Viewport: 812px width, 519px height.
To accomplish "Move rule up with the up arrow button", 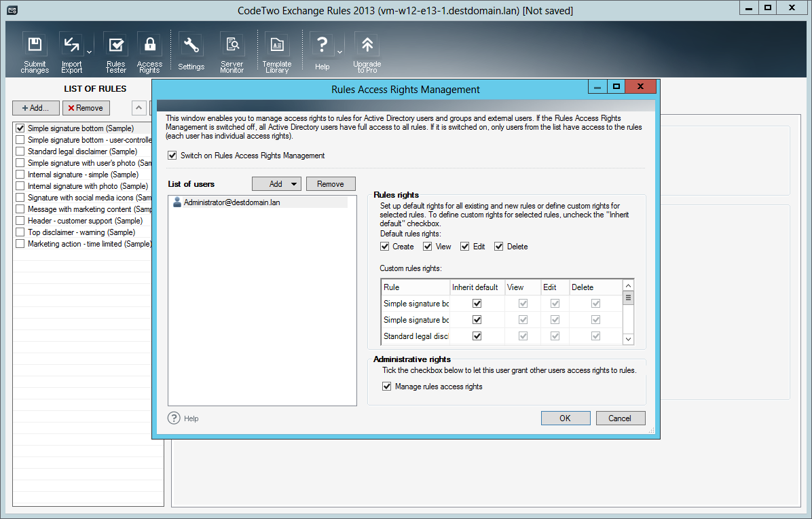I will [x=139, y=108].
